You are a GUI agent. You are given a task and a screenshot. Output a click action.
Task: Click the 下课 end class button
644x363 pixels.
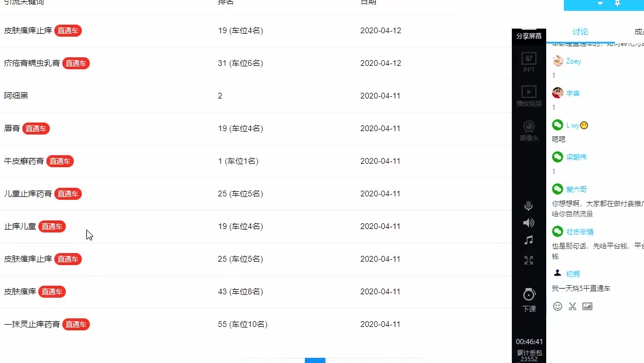click(x=529, y=300)
